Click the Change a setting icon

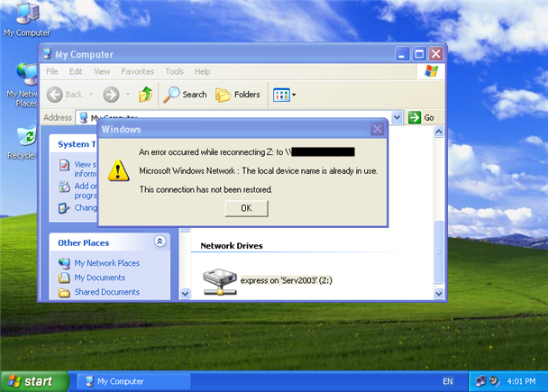[64, 208]
